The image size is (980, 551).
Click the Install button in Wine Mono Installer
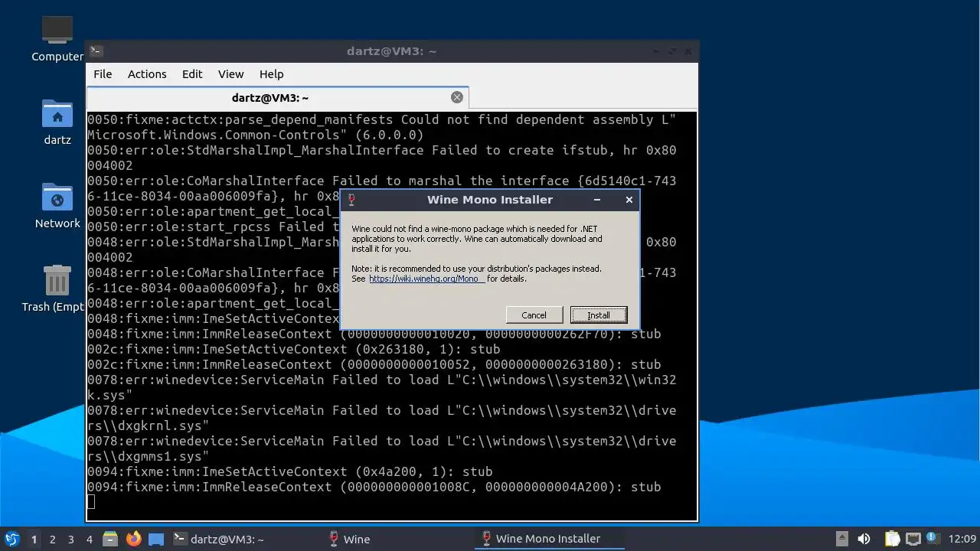tap(599, 315)
